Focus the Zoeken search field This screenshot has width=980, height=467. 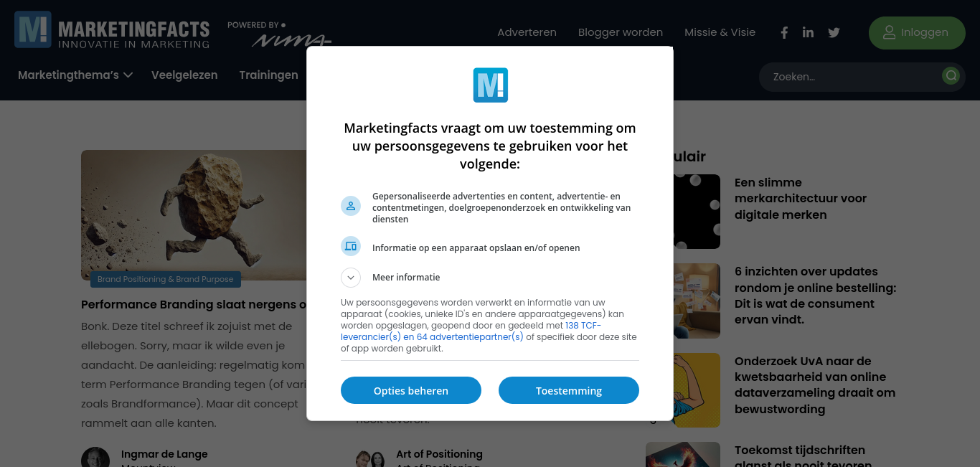pyautogui.click(x=854, y=77)
